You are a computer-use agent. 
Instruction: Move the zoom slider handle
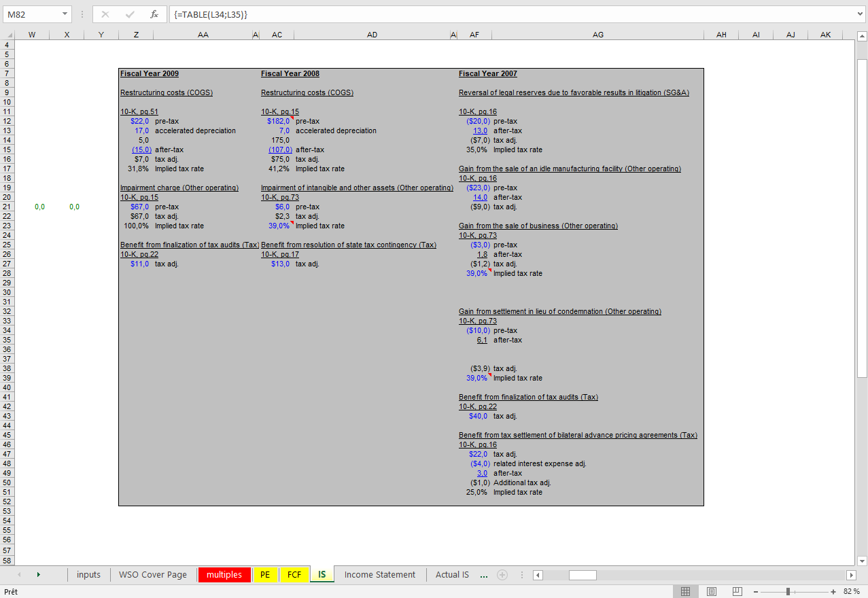tap(788, 591)
